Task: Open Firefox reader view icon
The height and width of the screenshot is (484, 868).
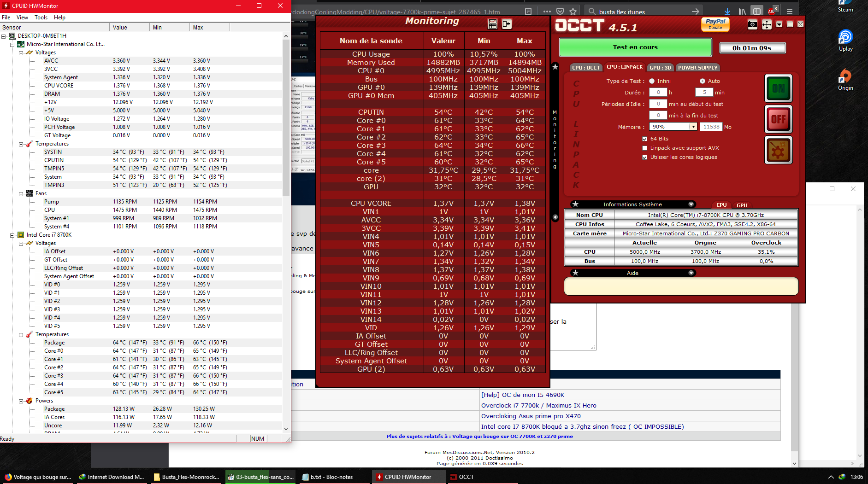Action: [x=528, y=12]
